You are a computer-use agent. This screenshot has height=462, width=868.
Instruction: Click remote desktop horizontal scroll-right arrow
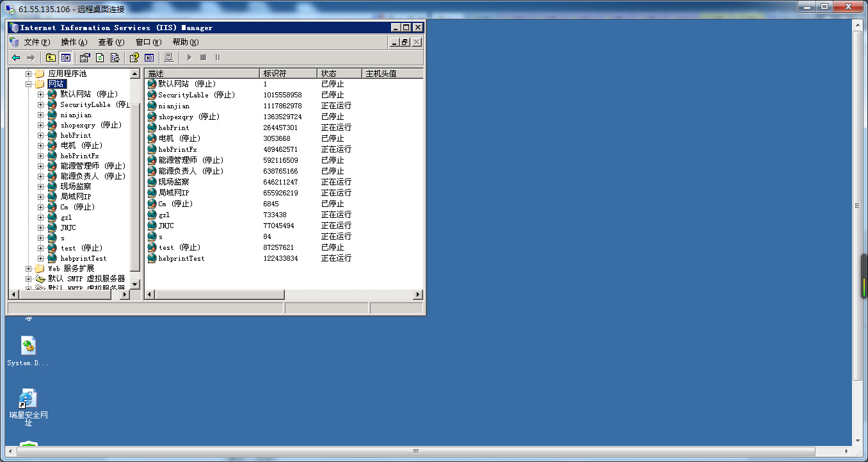pyautogui.click(x=848, y=451)
